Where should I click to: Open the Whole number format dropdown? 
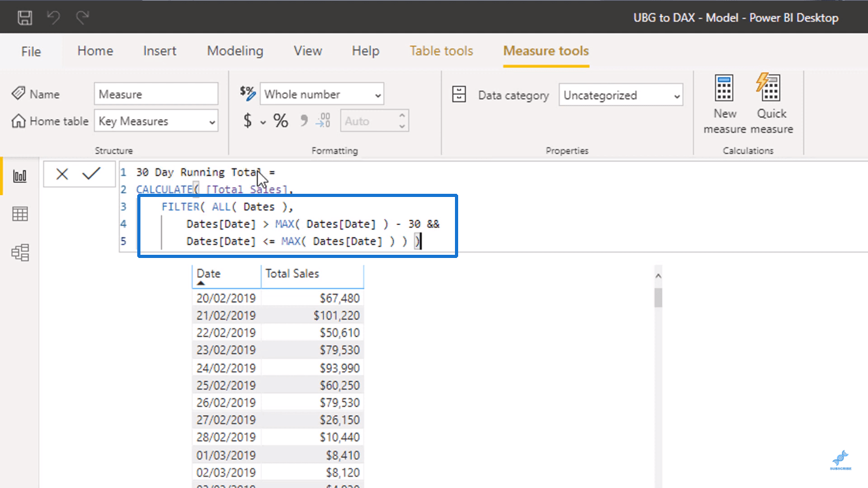(322, 94)
